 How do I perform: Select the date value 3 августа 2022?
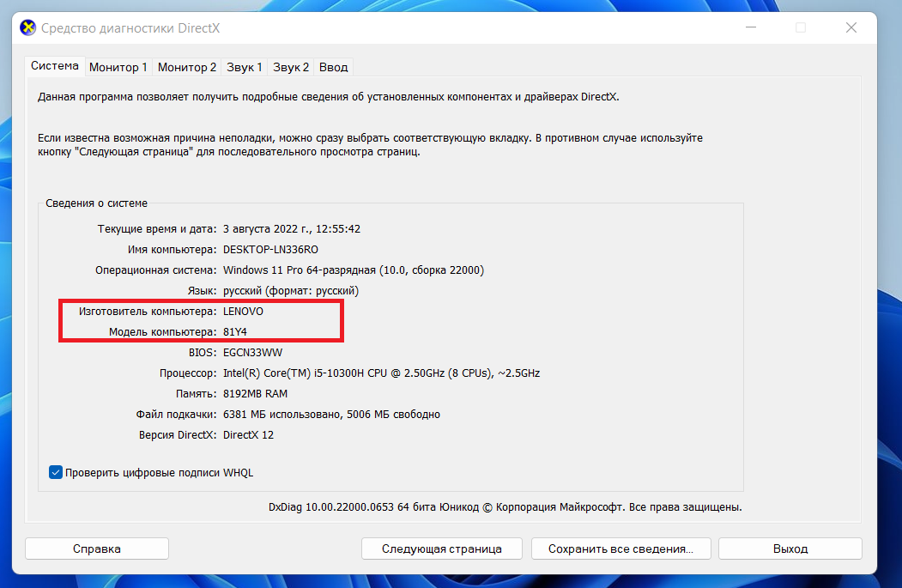pyautogui.click(x=292, y=229)
